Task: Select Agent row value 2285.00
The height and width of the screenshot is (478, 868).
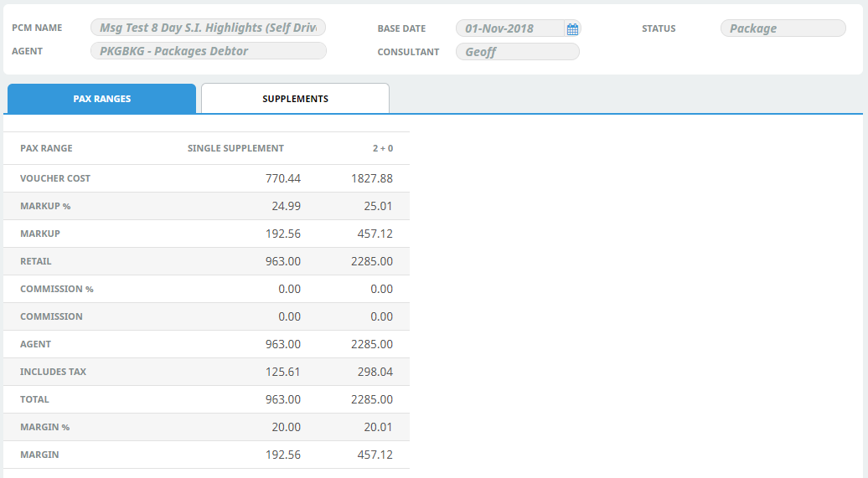Action: (x=372, y=344)
